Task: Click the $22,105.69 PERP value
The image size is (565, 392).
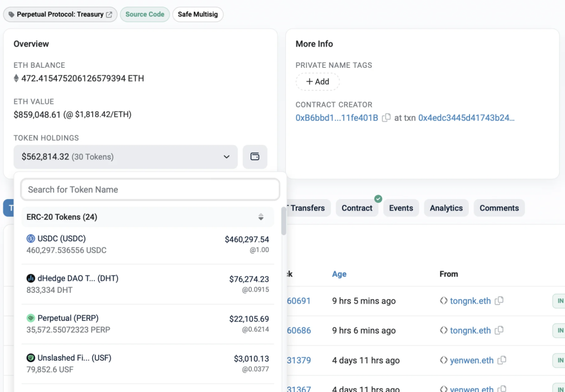Action: [x=249, y=319]
